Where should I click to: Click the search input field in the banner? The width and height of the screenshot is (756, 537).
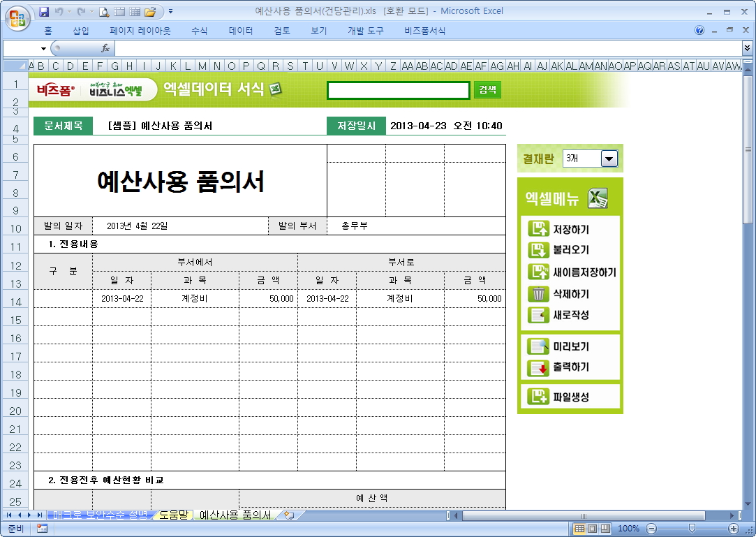399,90
